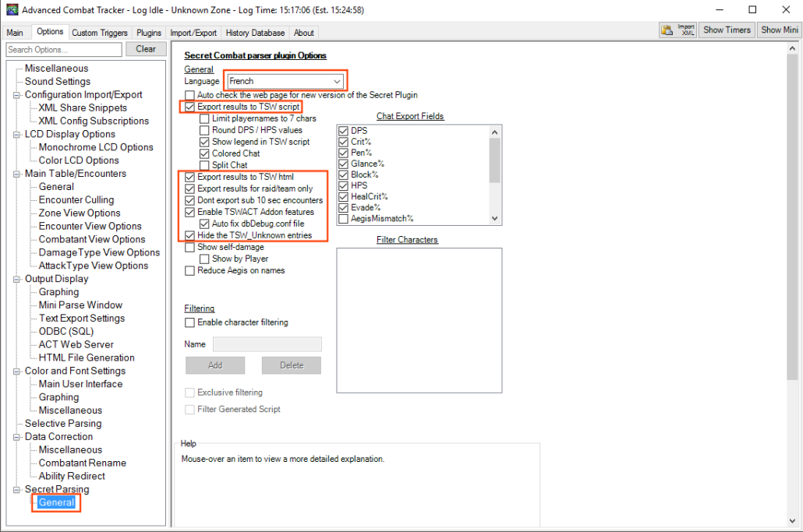This screenshot has height=532, width=803.
Task: Select XML Config Subscriptions tree item
Action: [x=94, y=121]
